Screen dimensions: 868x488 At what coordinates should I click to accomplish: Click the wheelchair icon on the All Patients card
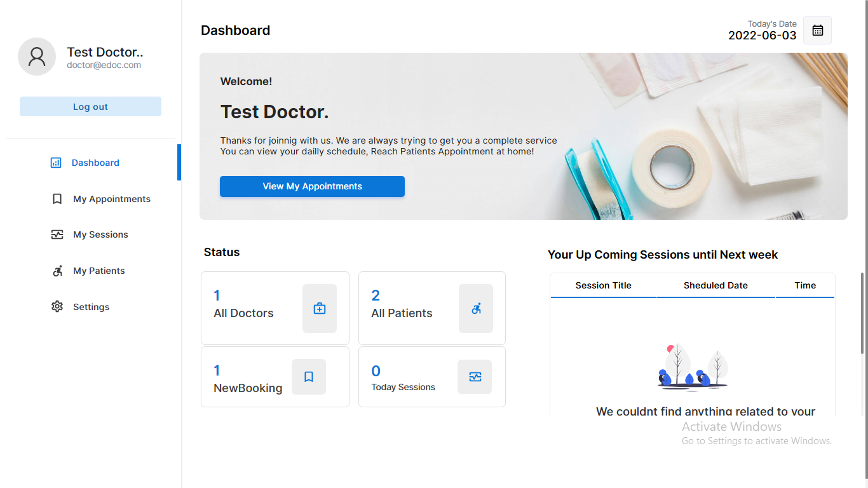coord(475,308)
